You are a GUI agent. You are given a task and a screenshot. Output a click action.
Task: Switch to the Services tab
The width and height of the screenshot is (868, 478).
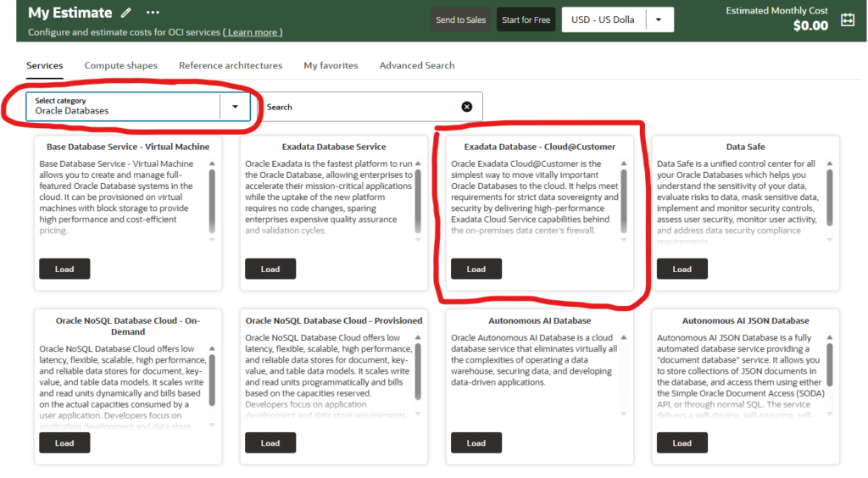(x=45, y=65)
